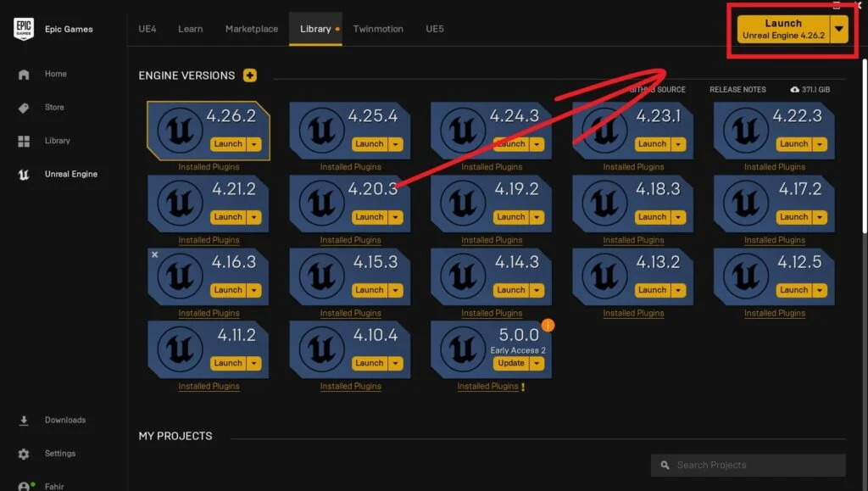
Task: Launch engine version 4.16.3
Action: (x=228, y=290)
